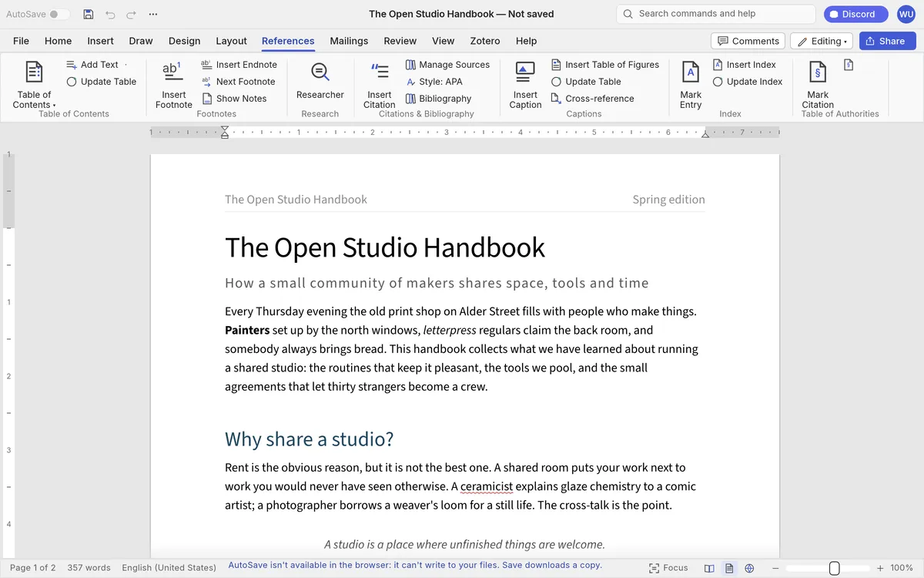Viewport: 924px width, 578px height.
Task: Click Mark Entry in Index group
Action: [x=691, y=85]
